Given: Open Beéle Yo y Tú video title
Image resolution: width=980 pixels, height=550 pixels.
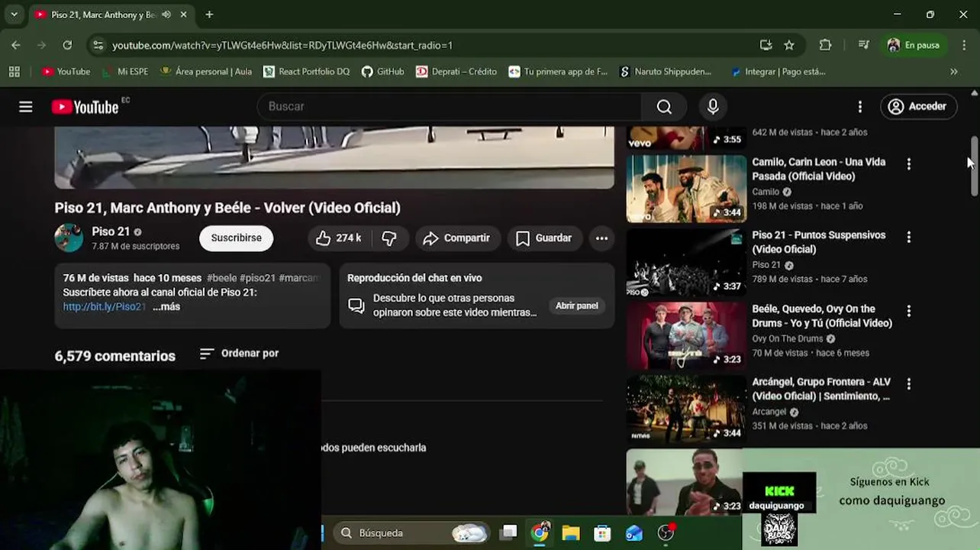Looking at the screenshot, I should (x=822, y=316).
